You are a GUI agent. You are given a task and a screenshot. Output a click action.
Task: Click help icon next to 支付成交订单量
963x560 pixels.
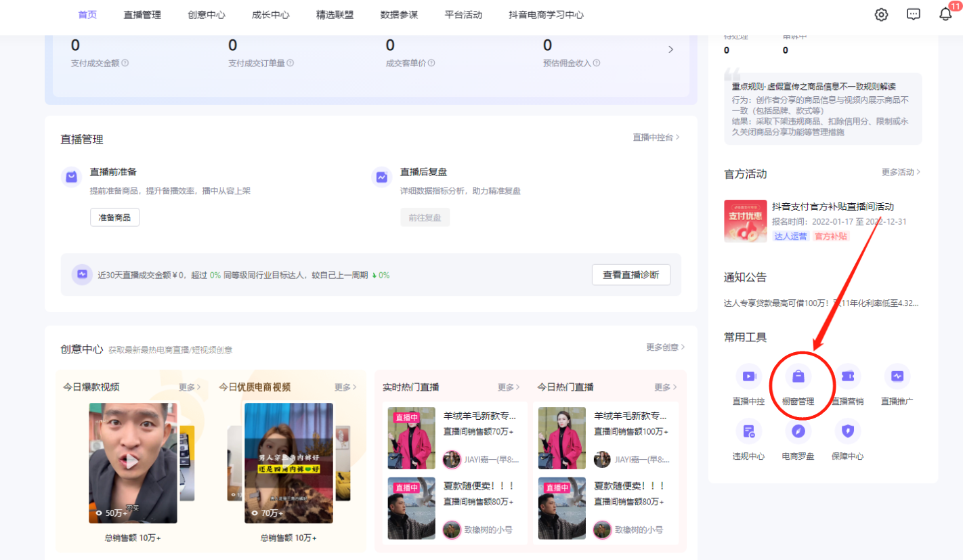point(290,63)
